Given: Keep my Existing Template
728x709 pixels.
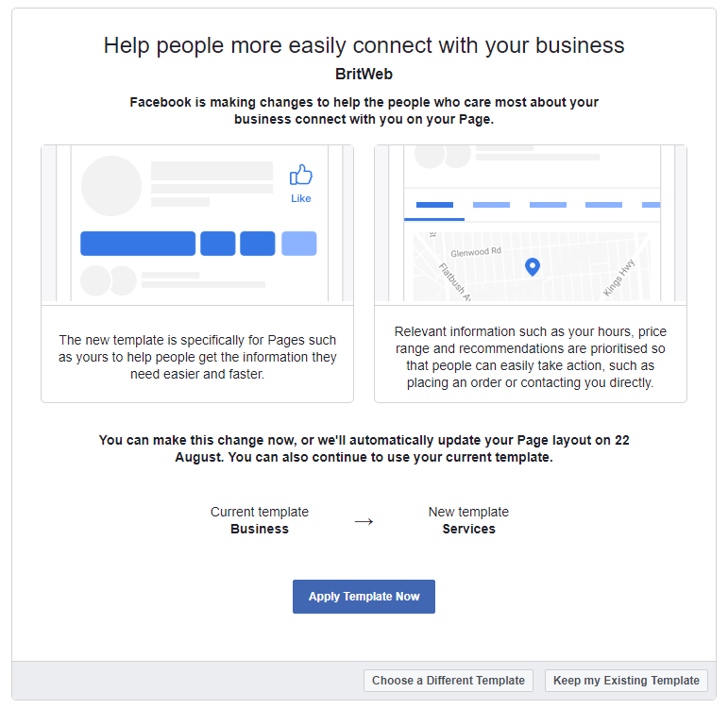Looking at the screenshot, I should (626, 681).
